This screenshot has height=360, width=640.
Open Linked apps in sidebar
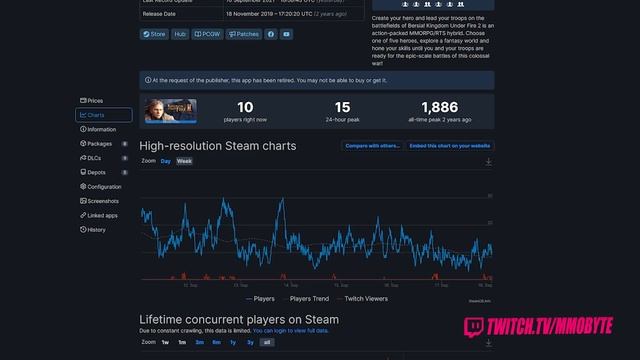pyautogui.click(x=99, y=215)
